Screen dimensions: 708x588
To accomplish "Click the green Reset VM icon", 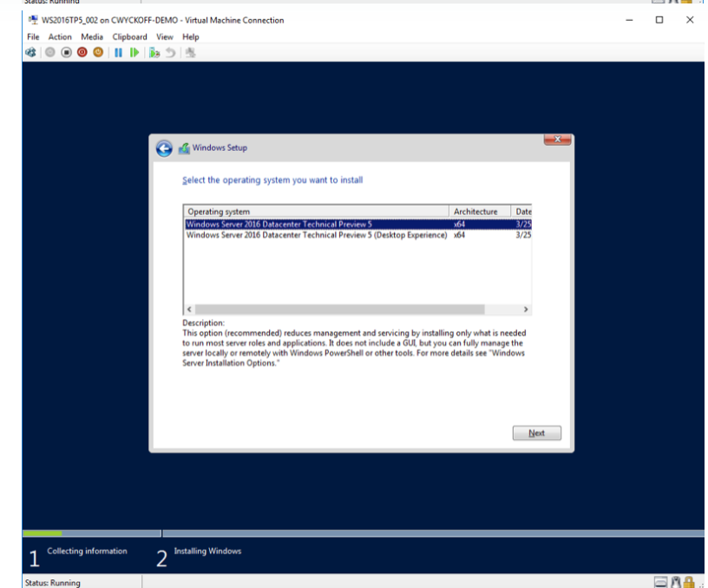I will coord(134,52).
